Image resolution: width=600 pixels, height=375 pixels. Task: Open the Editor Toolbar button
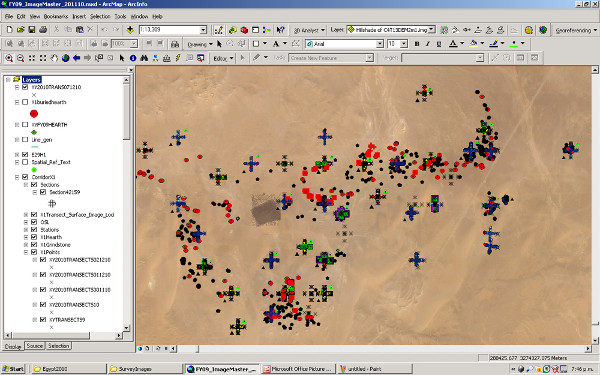tap(218, 30)
